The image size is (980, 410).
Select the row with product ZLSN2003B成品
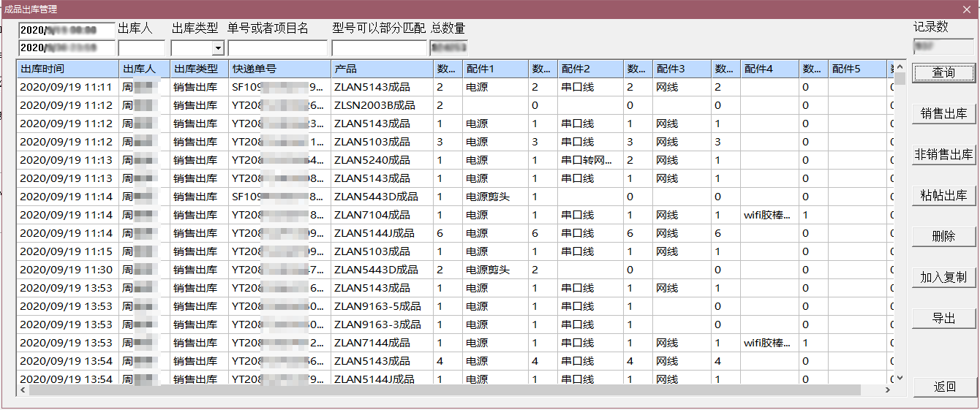pyautogui.click(x=374, y=105)
